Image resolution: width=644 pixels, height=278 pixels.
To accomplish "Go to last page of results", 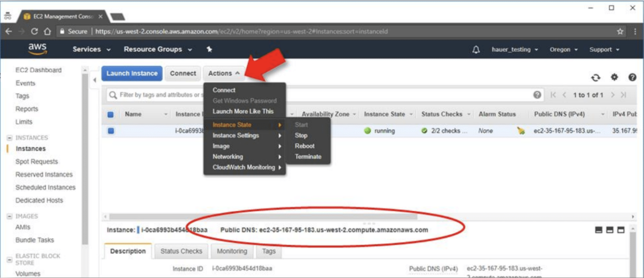I will pos(623,95).
